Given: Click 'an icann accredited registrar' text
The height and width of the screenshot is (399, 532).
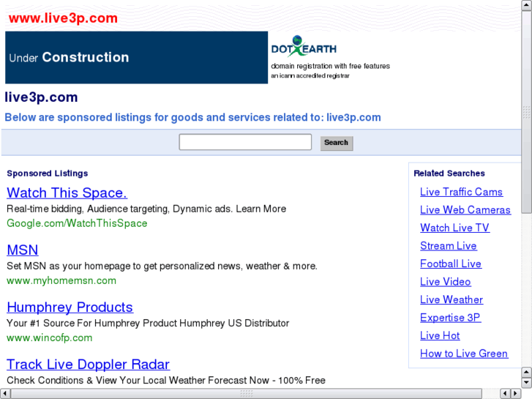Looking at the screenshot, I should (x=310, y=75).
